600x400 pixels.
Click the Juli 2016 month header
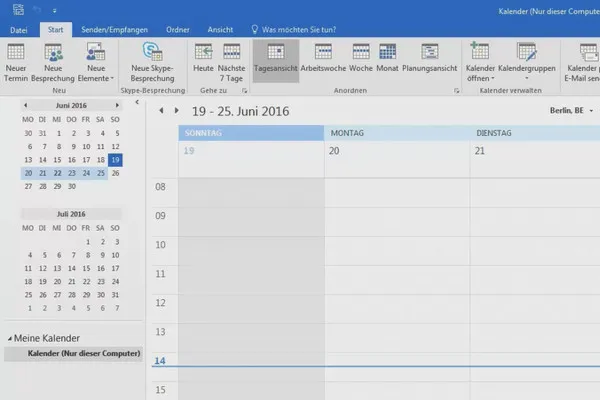point(71,214)
